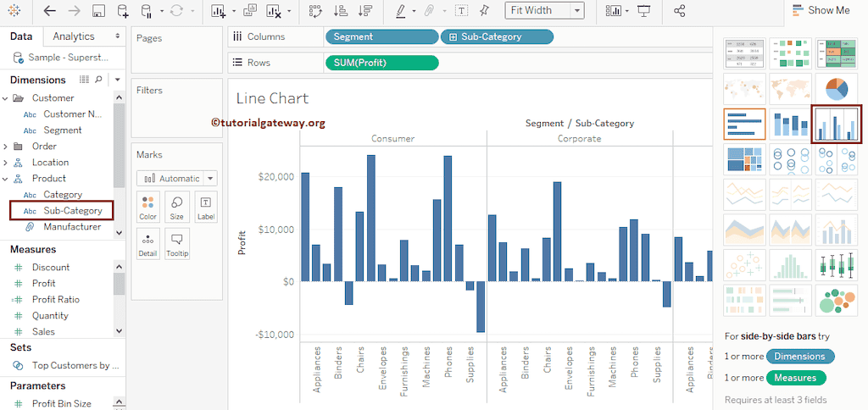This screenshot has width=868, height=410.
Task: Select the pie chart thumbnail
Action: [837, 88]
